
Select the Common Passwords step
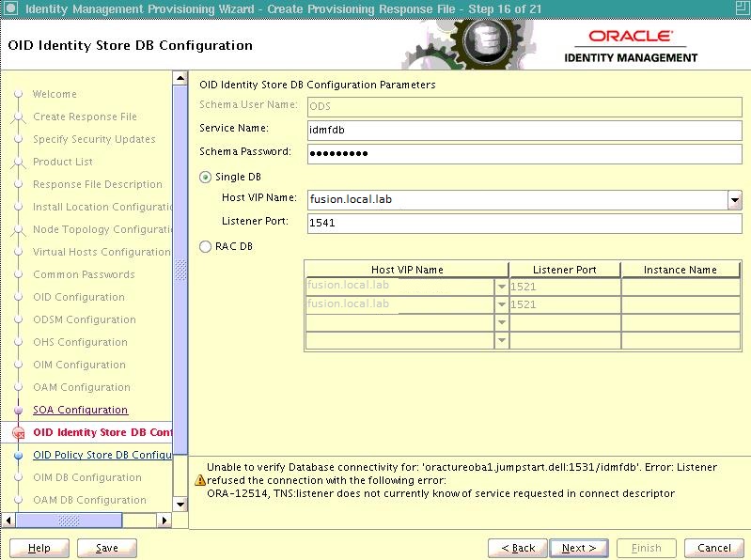click(x=84, y=274)
